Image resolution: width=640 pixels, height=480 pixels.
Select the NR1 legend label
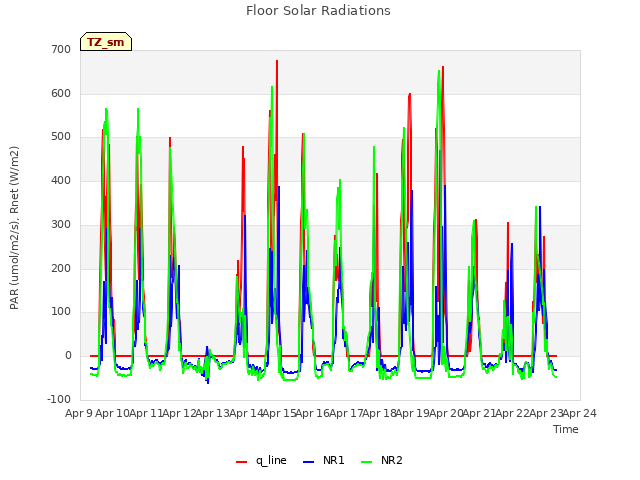coord(333,460)
